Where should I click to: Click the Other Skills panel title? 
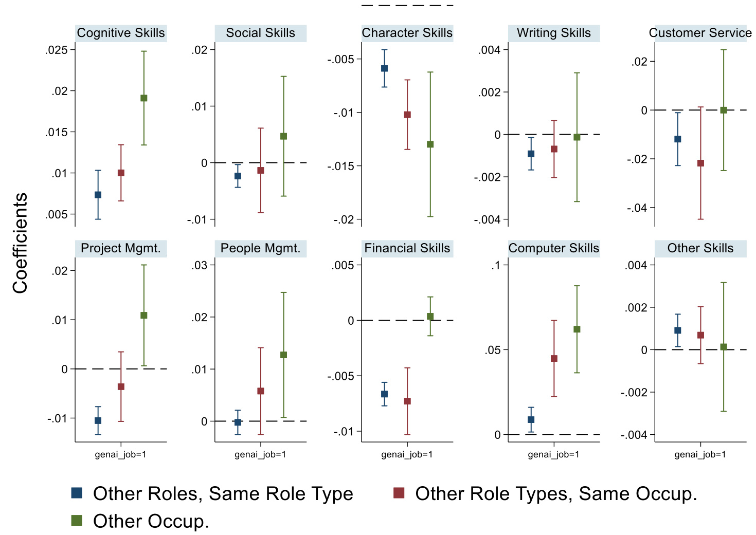click(700, 248)
